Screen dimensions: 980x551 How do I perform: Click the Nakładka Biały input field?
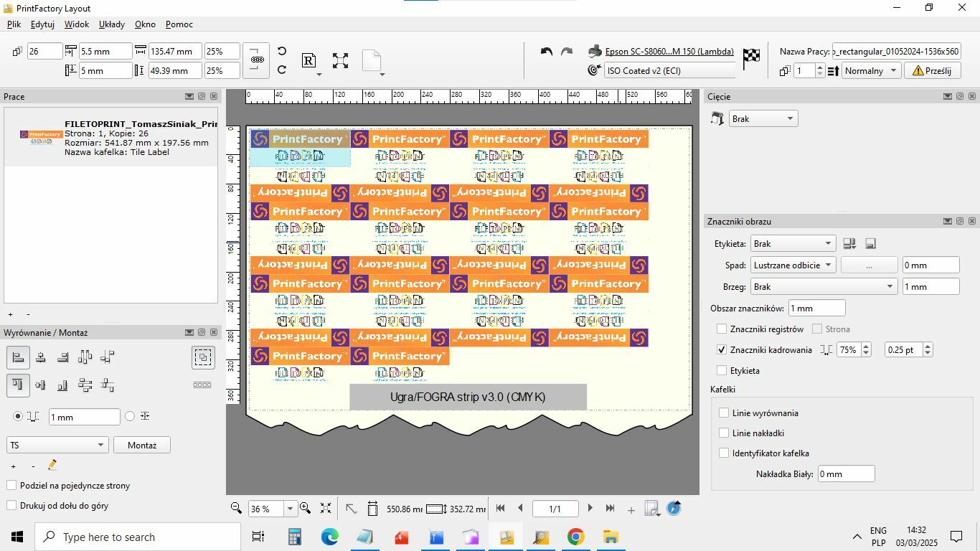coord(846,474)
